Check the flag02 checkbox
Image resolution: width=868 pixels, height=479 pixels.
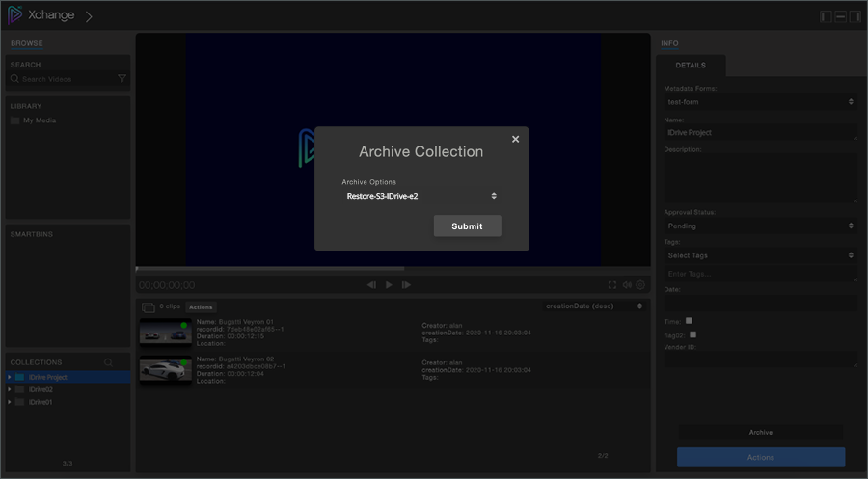point(693,334)
